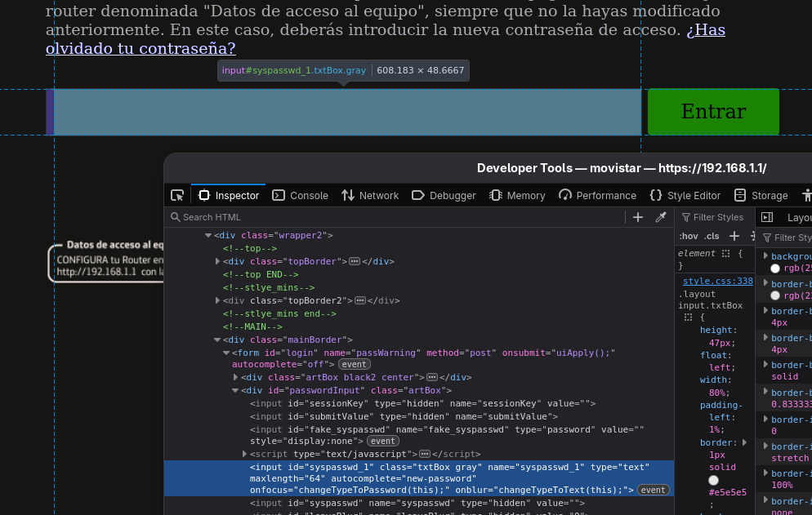Open the style.css:338 source link
812x515 pixels.
(x=717, y=281)
